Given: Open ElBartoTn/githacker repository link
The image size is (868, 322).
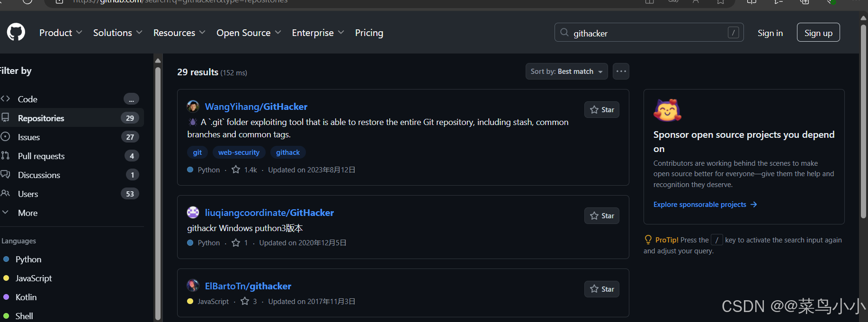Looking at the screenshot, I should click(x=248, y=286).
